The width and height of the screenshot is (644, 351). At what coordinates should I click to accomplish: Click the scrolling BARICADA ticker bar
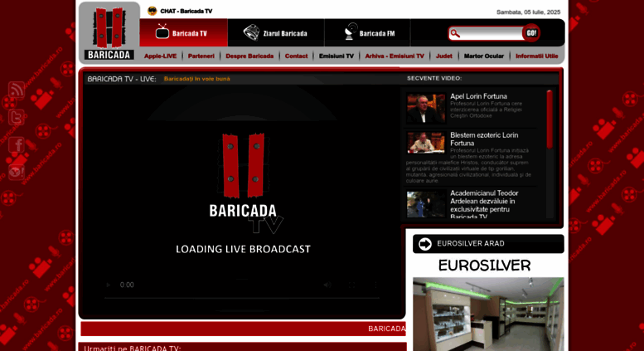[x=243, y=329]
